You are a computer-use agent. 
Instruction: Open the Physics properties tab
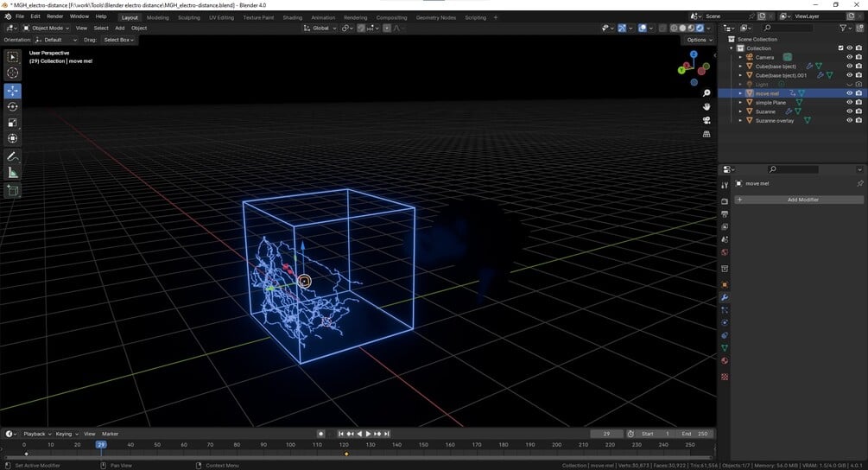724,323
